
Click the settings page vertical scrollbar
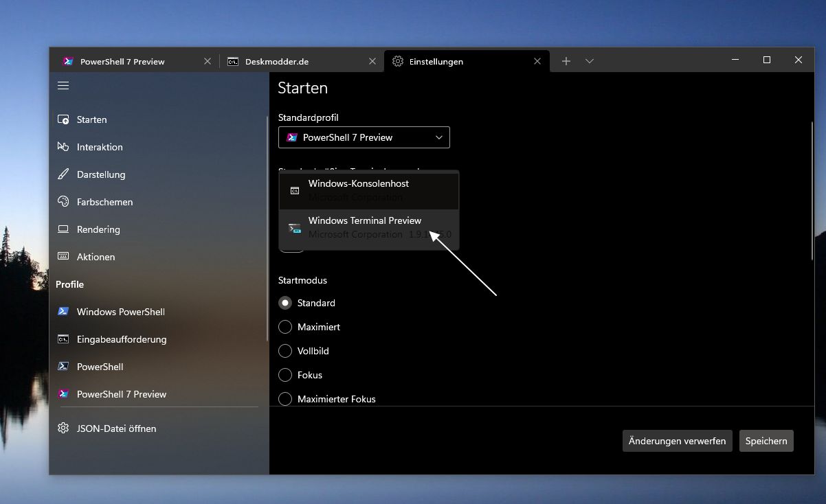click(x=812, y=192)
